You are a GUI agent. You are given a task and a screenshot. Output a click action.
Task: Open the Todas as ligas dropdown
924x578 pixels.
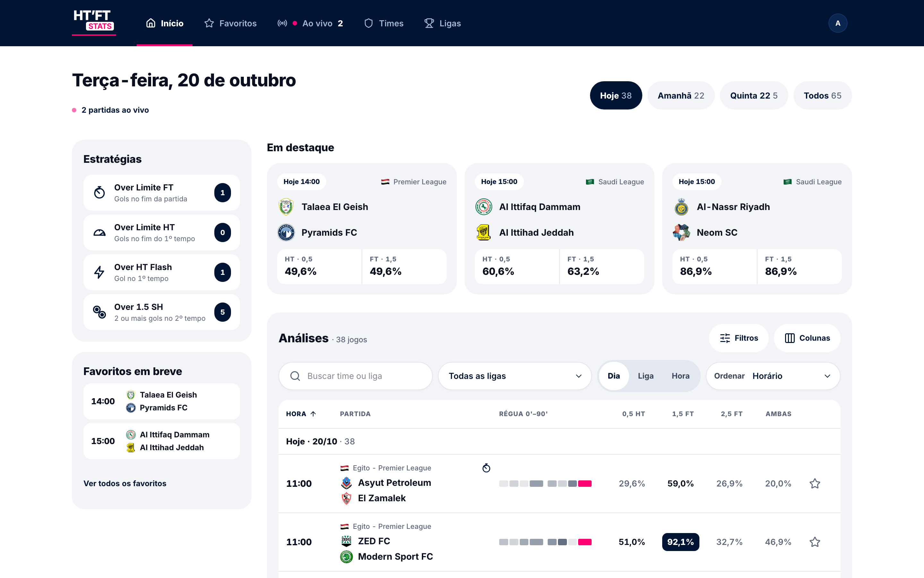tap(515, 376)
